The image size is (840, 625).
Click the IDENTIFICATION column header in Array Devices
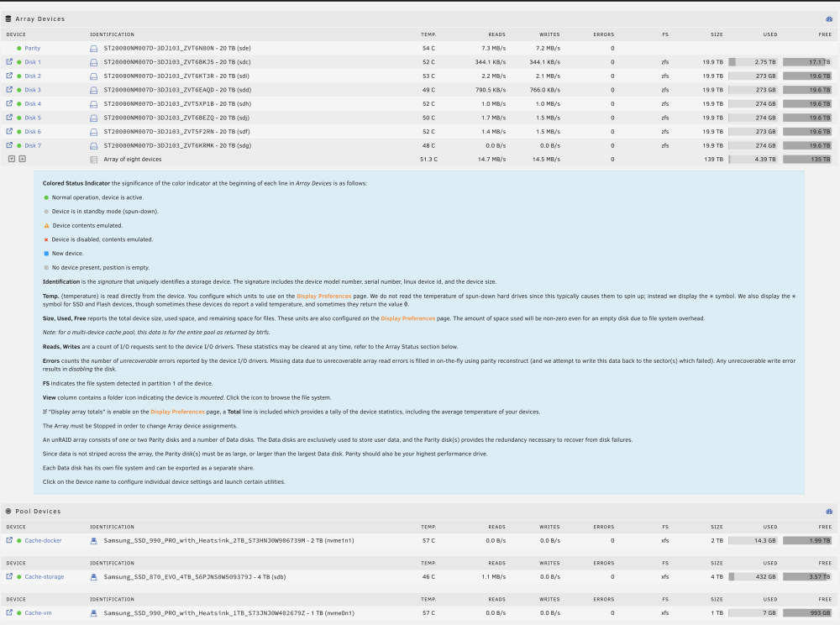(112, 34)
